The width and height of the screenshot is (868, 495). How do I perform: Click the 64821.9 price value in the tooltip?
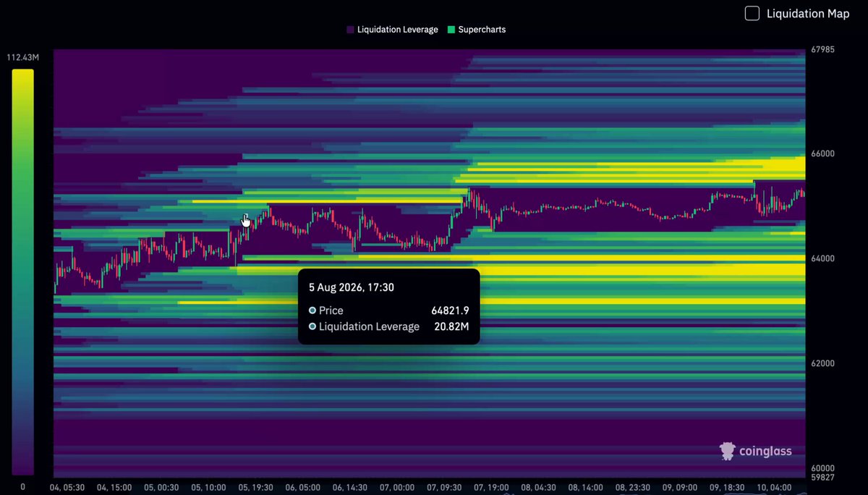450,310
